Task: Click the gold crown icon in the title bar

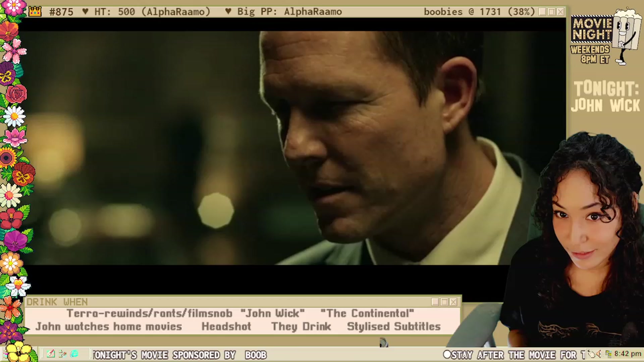Action: click(x=35, y=12)
